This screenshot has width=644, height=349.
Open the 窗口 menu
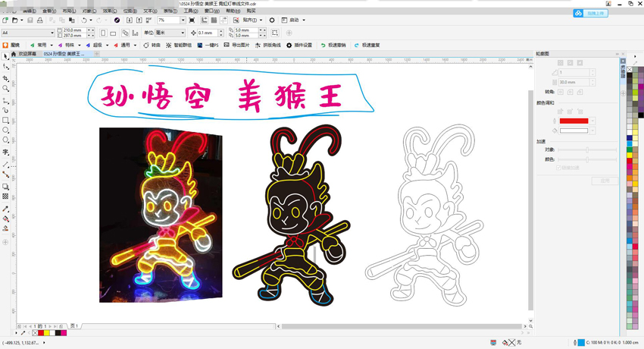coord(211,11)
